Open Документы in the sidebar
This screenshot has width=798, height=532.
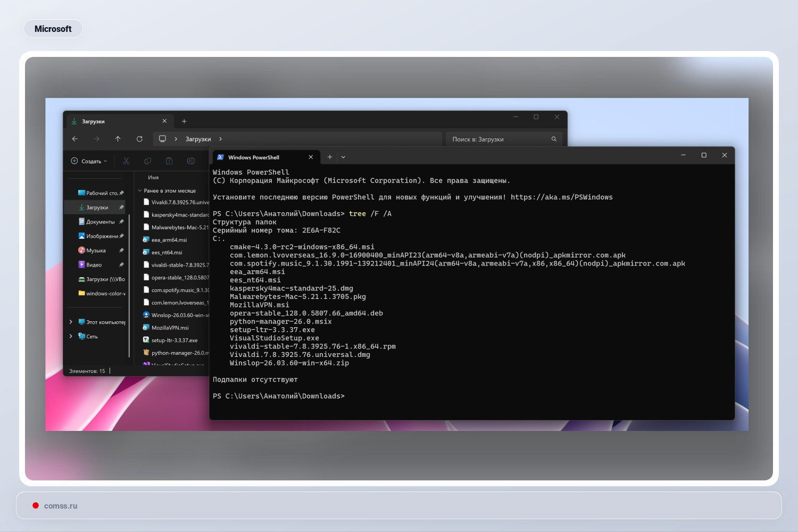(x=100, y=222)
